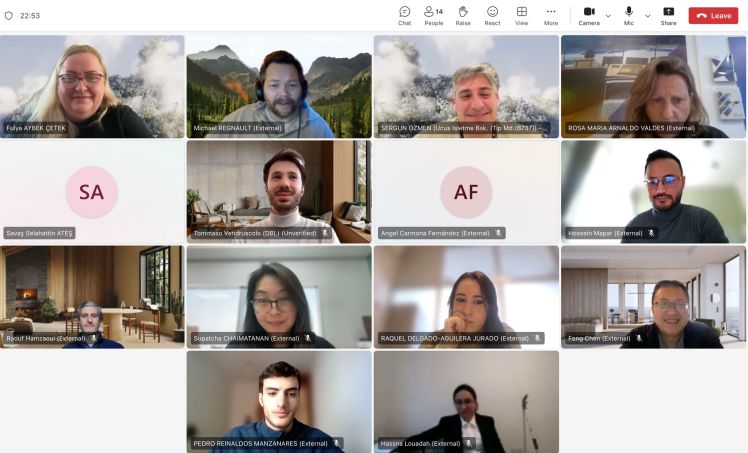
Task: Select the Supatcha CHAIMATANAN video tile
Action: pos(278,296)
